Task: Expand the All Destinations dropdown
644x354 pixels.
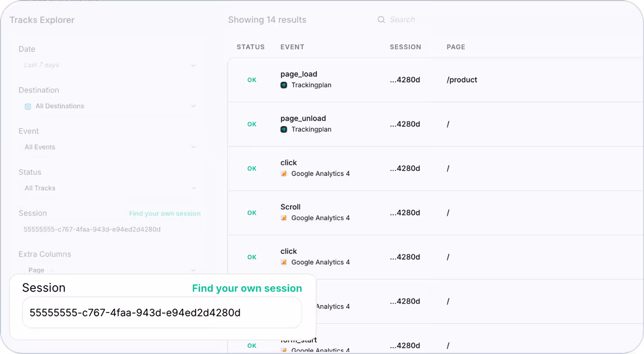Action: (x=110, y=106)
